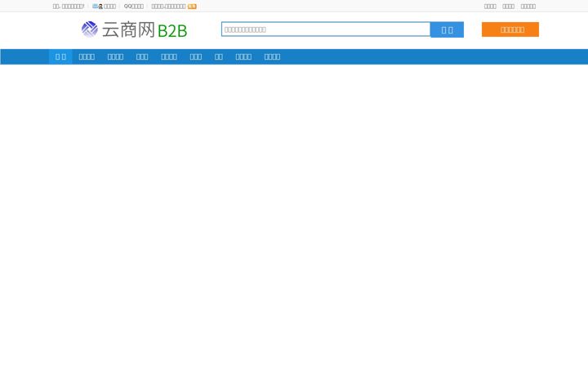Click the blue search button beside input
588x368 pixels.
[447, 29]
